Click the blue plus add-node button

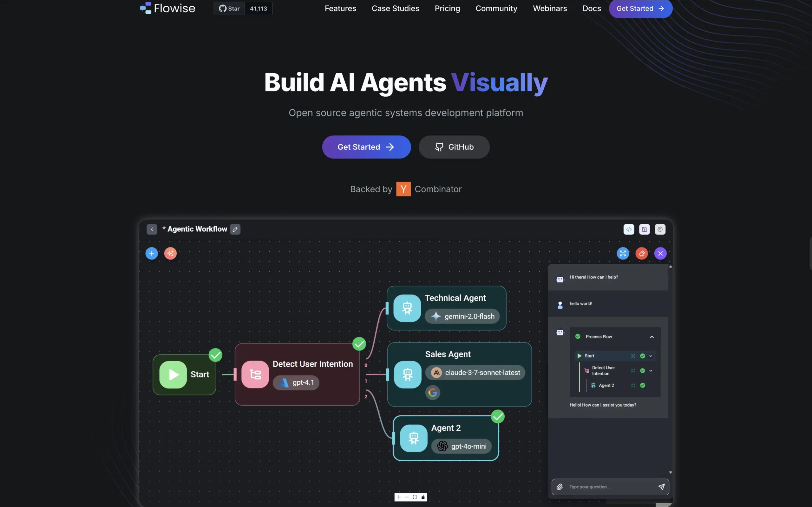[152, 253]
